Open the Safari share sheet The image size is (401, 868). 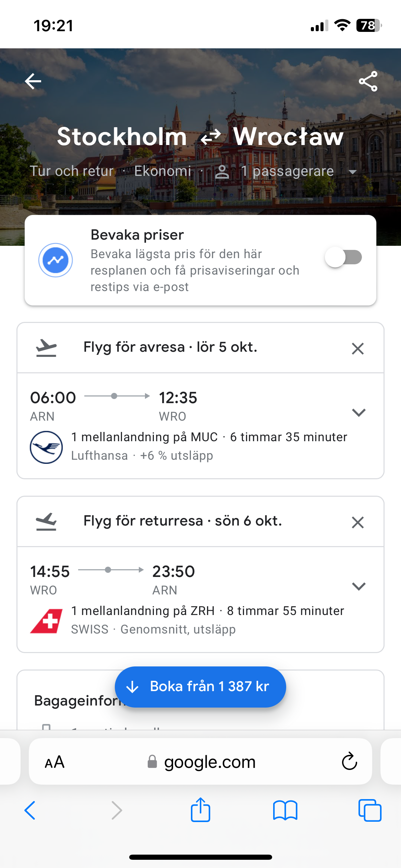click(x=200, y=810)
